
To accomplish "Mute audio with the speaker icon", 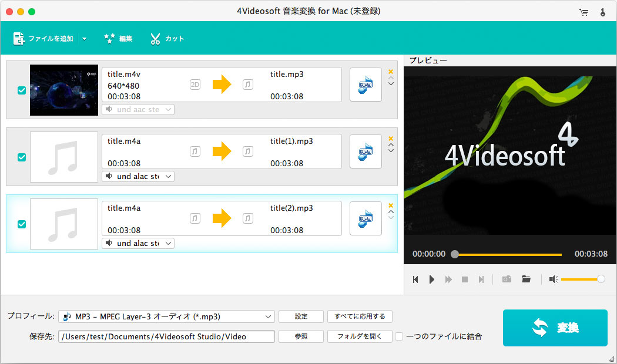I will (x=554, y=279).
